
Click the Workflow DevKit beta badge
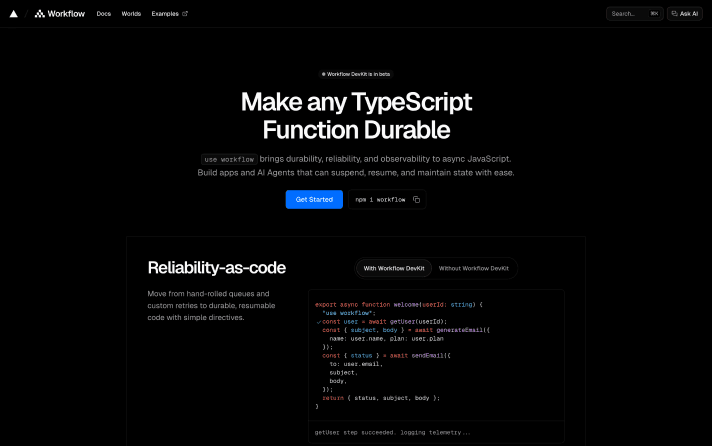[x=356, y=74]
